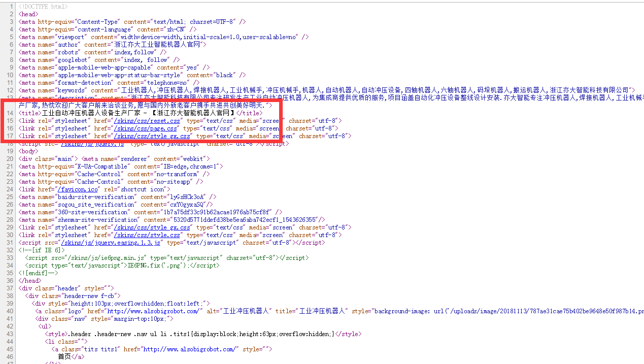Click the IE6PNG.fix('.png'); script text
Screen dimensions: 644x364
(x=158, y=266)
